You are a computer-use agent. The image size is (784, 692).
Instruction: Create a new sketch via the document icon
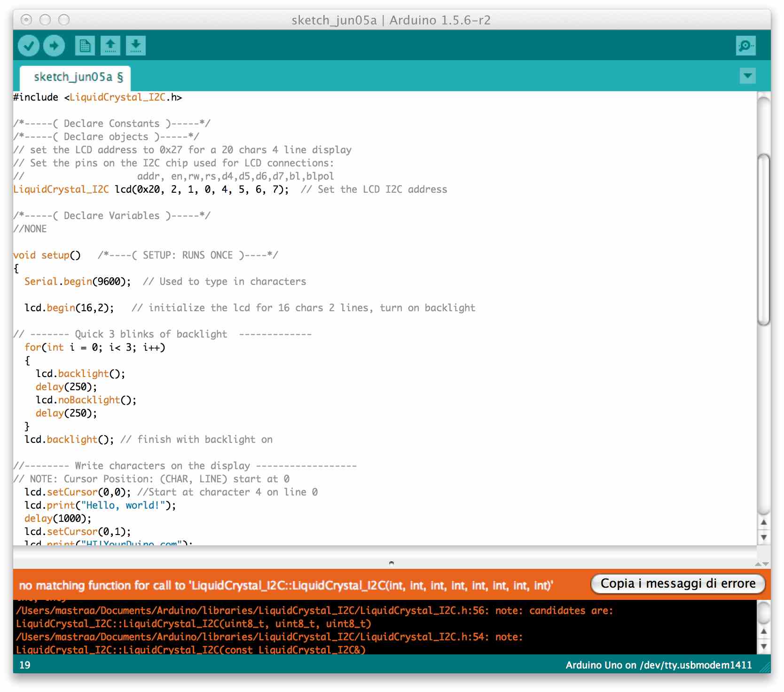click(x=86, y=46)
